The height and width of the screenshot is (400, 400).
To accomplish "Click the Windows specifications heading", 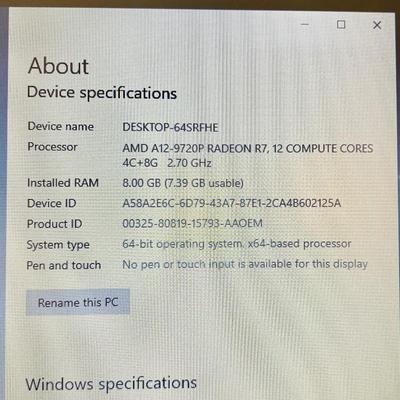I will click(111, 384).
